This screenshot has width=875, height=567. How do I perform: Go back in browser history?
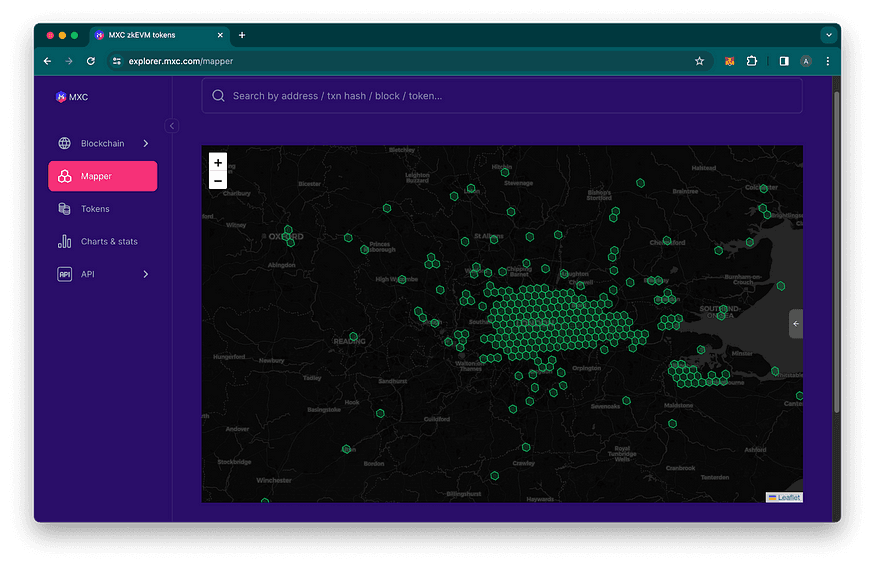tap(47, 61)
